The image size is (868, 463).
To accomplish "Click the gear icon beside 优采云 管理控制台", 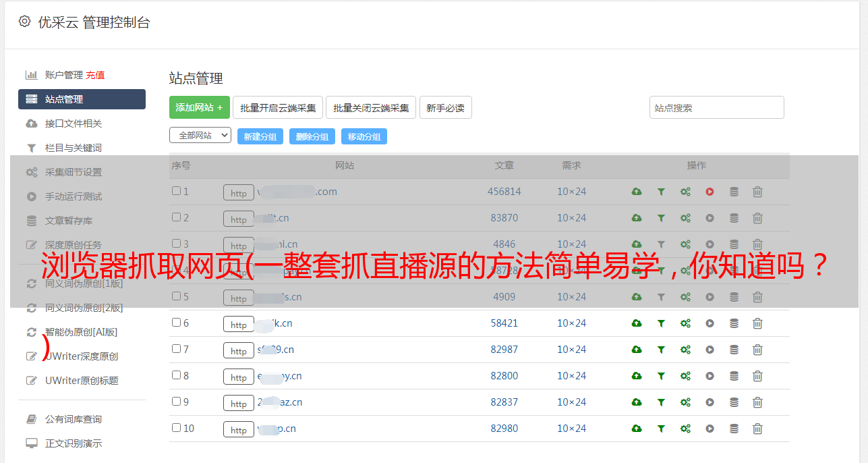I will tap(24, 22).
